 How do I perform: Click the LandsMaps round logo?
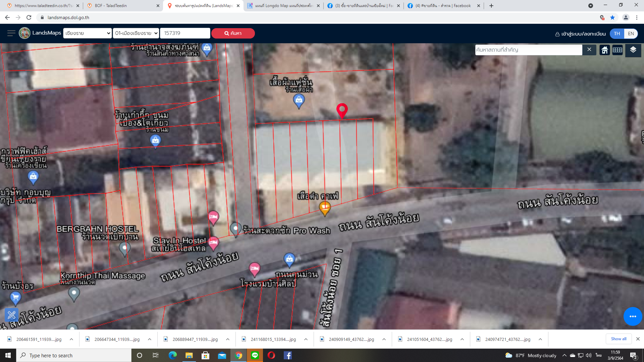tap(24, 33)
